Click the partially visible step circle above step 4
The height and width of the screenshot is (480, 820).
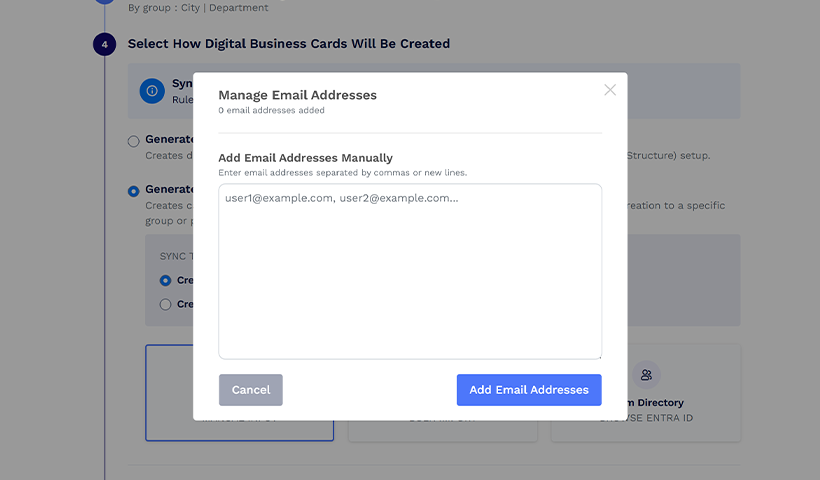(x=104, y=3)
